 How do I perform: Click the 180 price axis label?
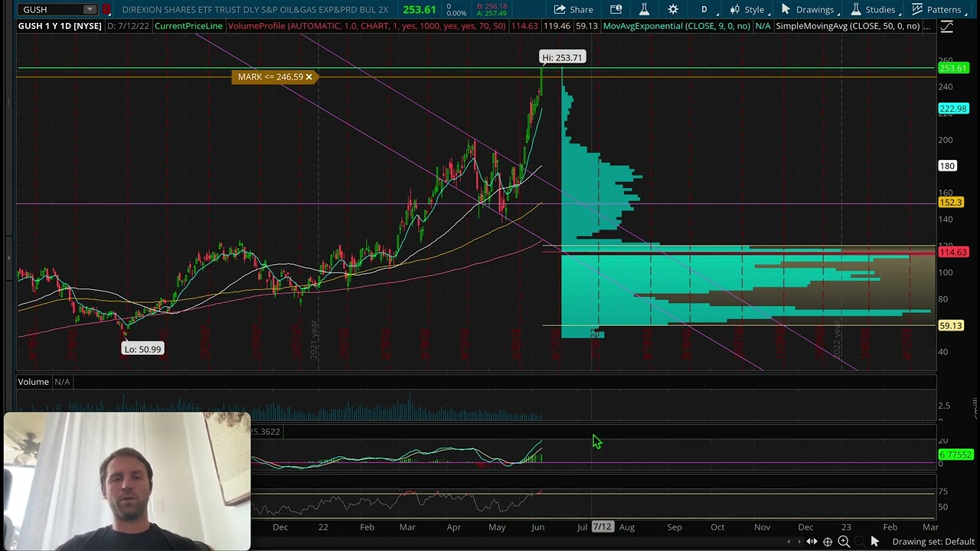948,166
